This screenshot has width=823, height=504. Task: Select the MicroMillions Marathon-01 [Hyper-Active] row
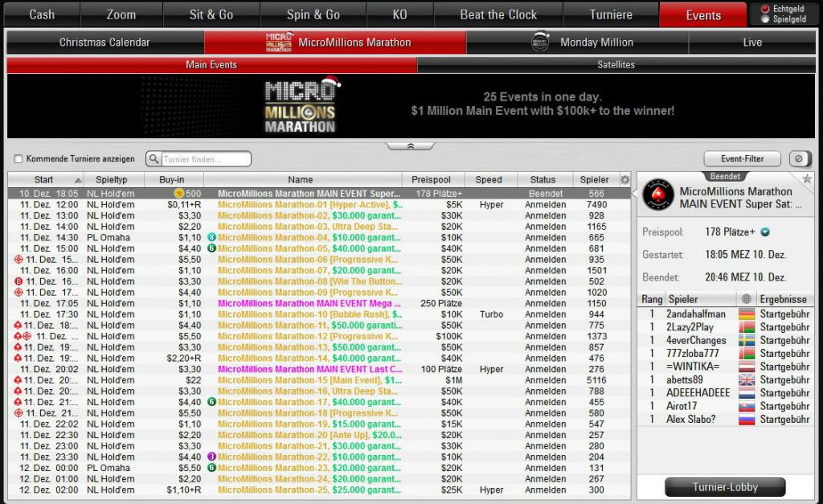tap(319, 205)
